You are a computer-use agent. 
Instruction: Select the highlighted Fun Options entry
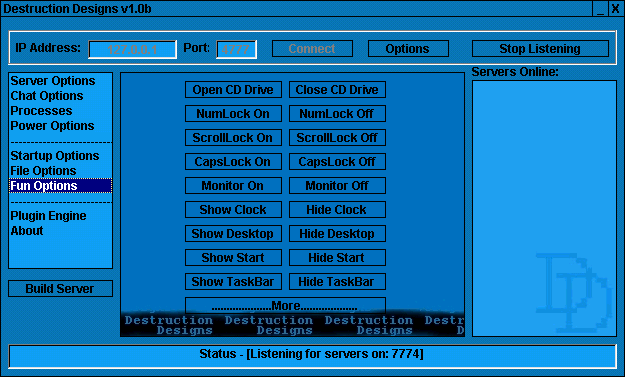tap(60, 186)
